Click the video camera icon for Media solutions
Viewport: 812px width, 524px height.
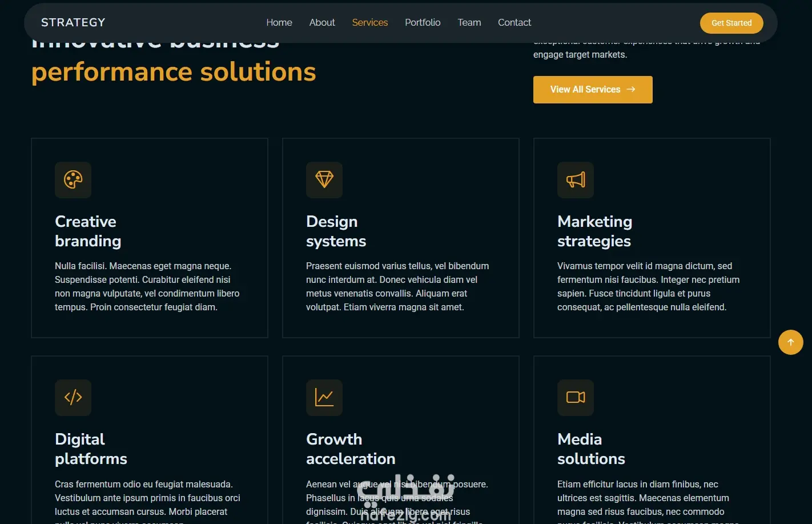tap(576, 397)
